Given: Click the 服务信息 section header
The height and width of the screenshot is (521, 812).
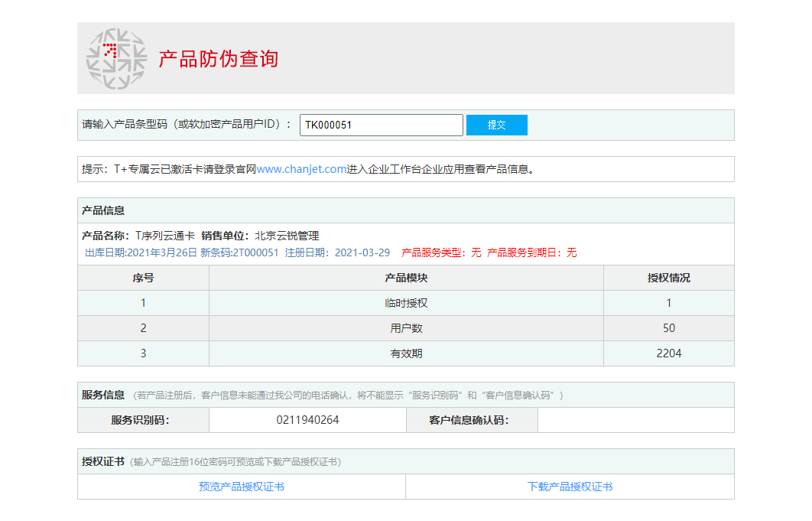Looking at the screenshot, I should click(x=406, y=395).
